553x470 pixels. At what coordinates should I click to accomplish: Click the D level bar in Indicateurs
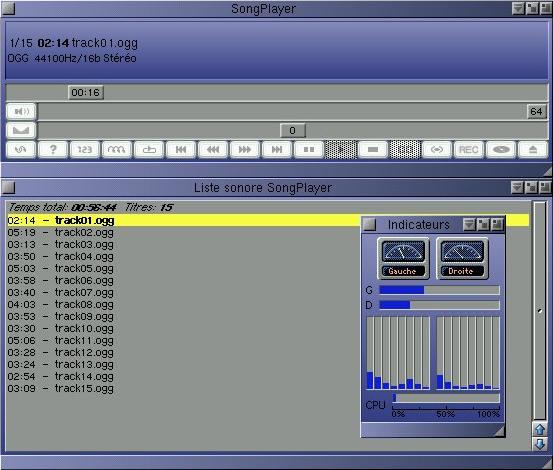[439, 305]
